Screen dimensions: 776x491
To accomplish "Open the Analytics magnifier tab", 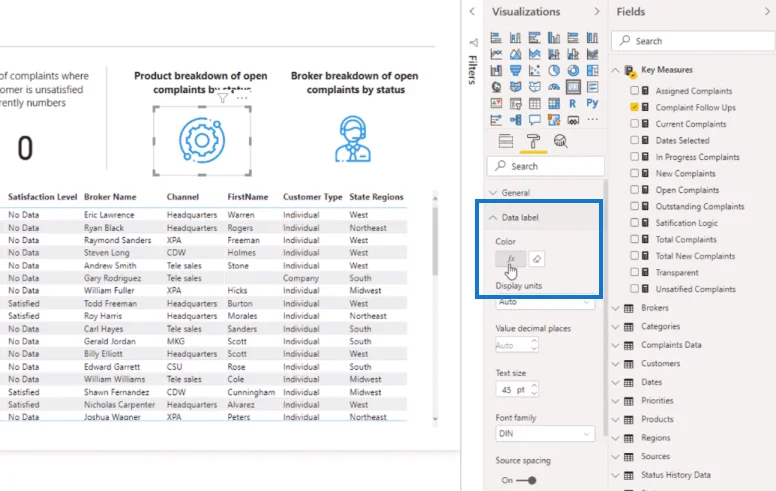I will point(560,142).
